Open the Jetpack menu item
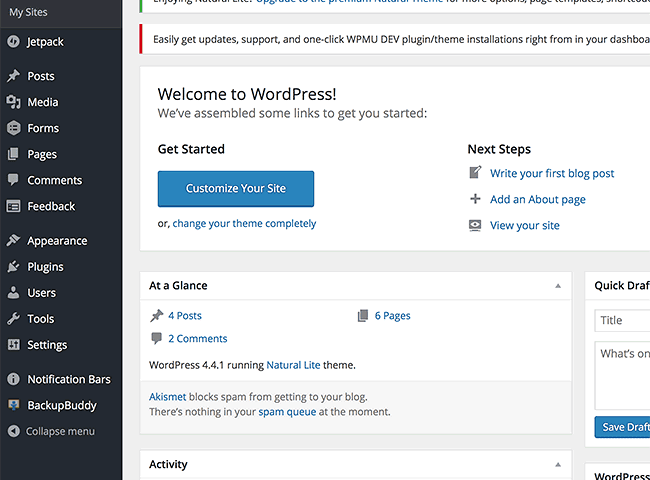The height and width of the screenshot is (480, 650). tap(45, 42)
